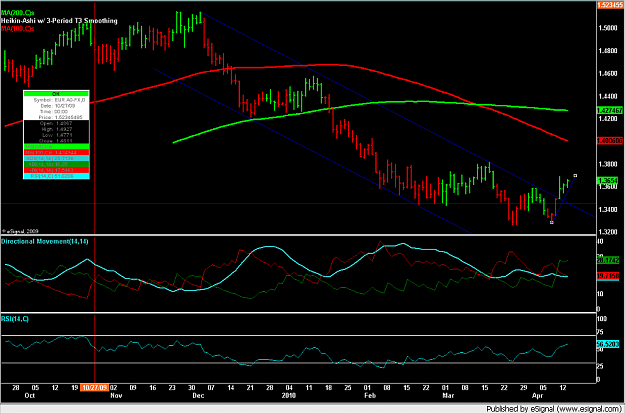Click the Time row in cursor data box
625x414 pixels.
56,112
